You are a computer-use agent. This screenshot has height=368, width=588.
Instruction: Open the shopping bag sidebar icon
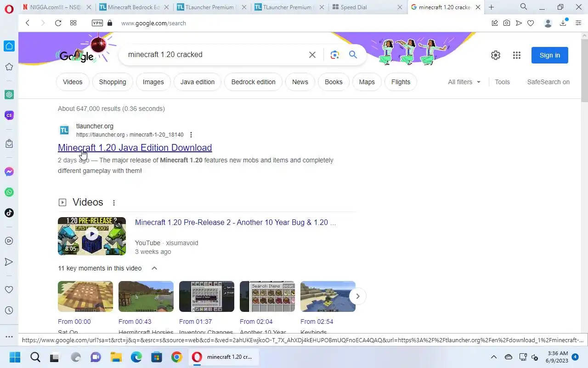tap(9, 144)
